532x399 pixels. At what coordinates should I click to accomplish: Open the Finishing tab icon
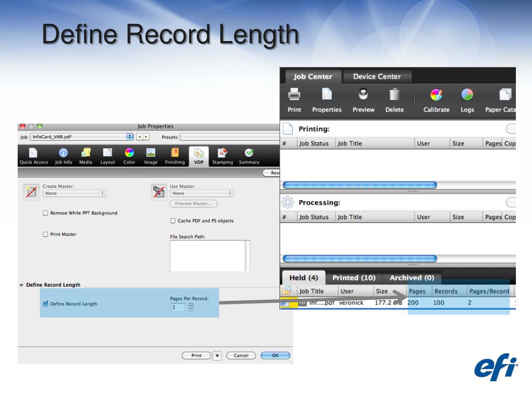pyautogui.click(x=175, y=153)
